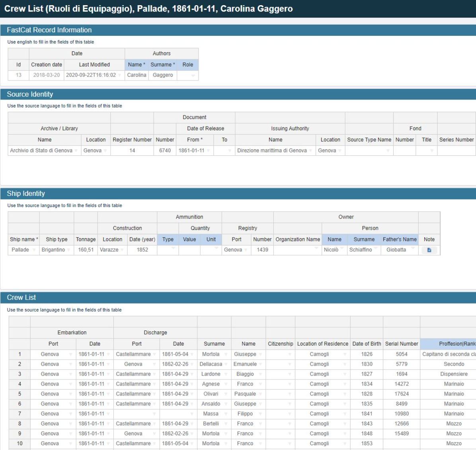Click surname Massa in crew list
Viewport: 476px width, 450px height.
[x=211, y=414]
